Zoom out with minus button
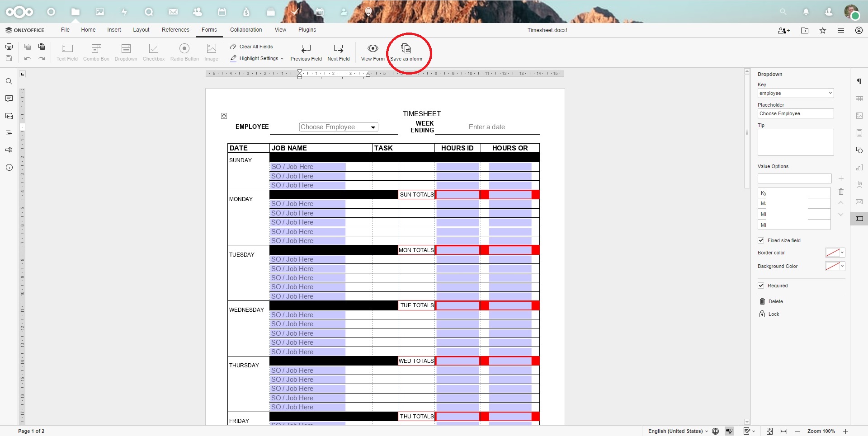868x436 pixels. (797, 431)
